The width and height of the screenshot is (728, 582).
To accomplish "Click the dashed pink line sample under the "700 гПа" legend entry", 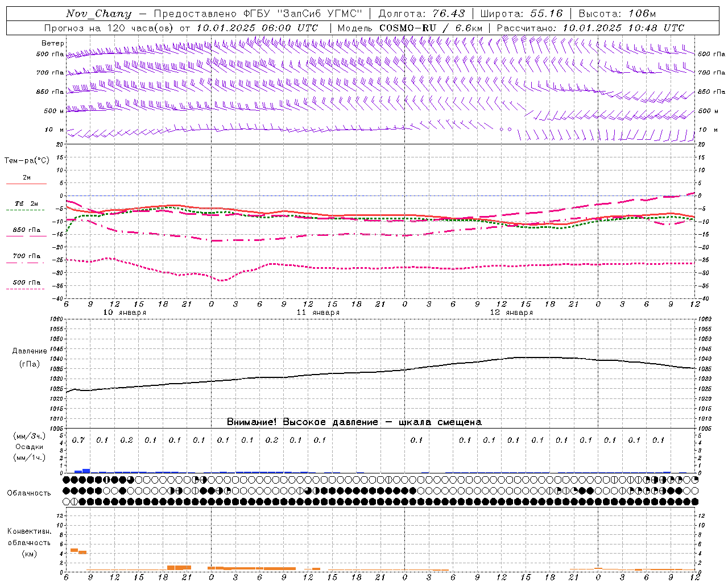I will pos(26,263).
